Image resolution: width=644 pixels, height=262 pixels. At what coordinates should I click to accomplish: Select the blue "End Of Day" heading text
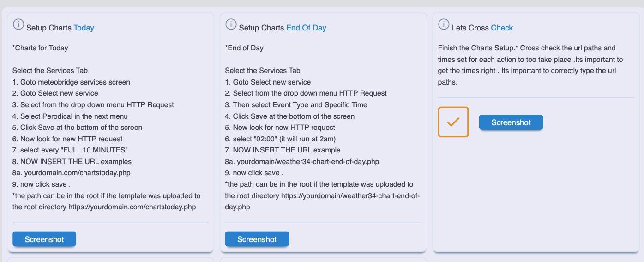(x=306, y=28)
